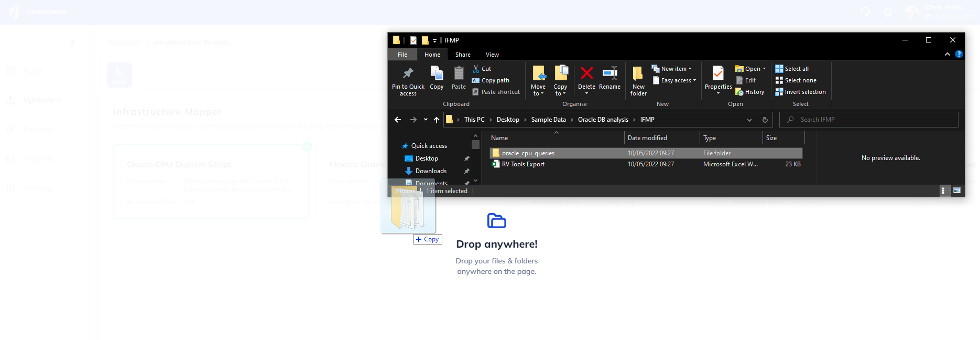
Task: Go back in Explorer navigation
Action: [398, 120]
